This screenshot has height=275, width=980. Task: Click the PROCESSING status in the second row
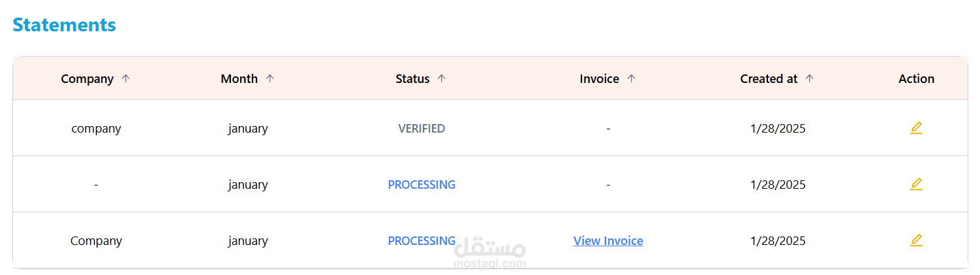421,185
